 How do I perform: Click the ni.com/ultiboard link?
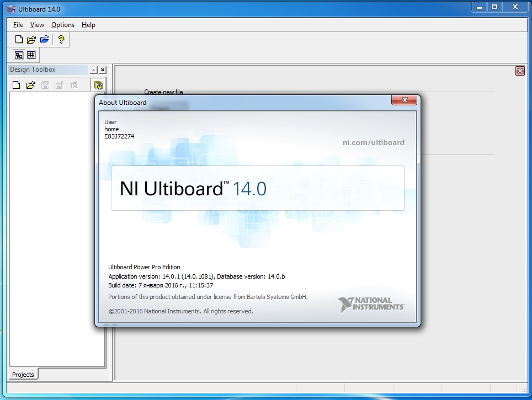[x=373, y=142]
